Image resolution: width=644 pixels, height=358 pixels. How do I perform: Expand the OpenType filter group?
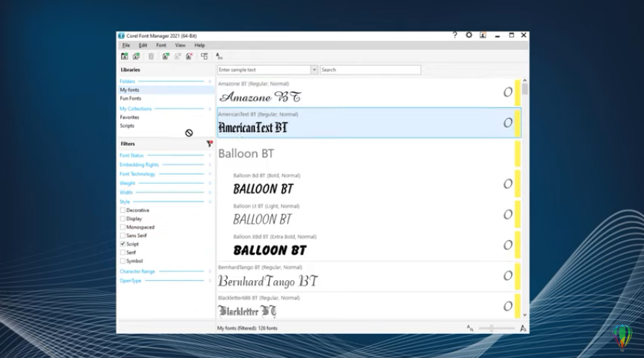tap(210, 281)
